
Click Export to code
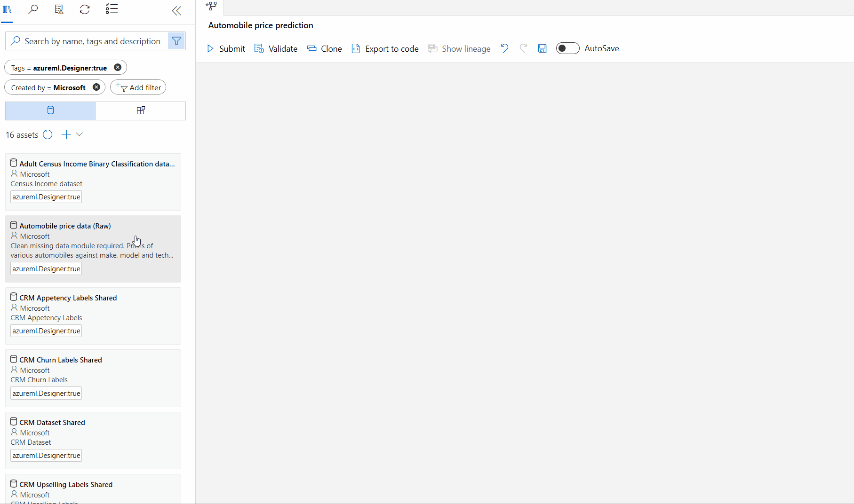385,48
